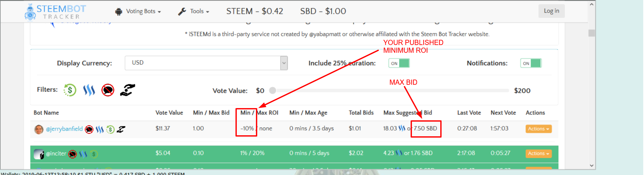
Task: Open the @jerrybanfield bot link
Action: click(64, 129)
